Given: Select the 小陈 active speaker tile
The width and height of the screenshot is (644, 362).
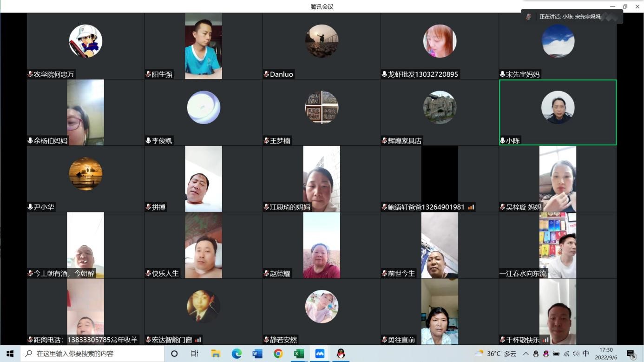Looking at the screenshot, I should (558, 112).
